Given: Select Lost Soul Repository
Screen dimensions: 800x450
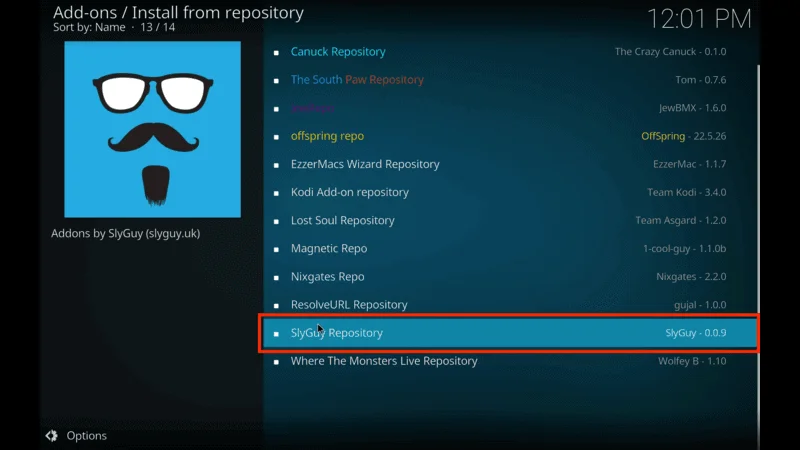Looking at the screenshot, I should pyautogui.click(x=342, y=220).
